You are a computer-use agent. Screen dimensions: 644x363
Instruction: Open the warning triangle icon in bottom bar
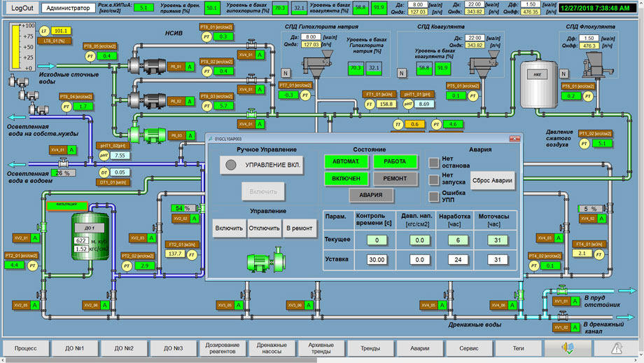[x=617, y=348]
